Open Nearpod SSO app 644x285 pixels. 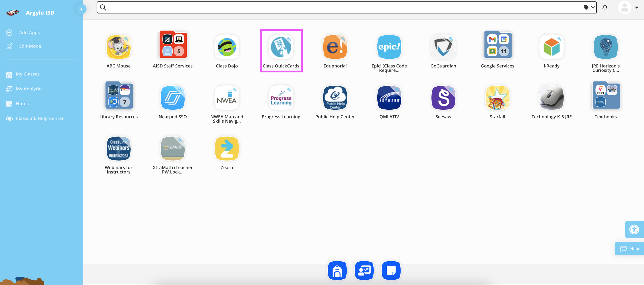coord(173,98)
